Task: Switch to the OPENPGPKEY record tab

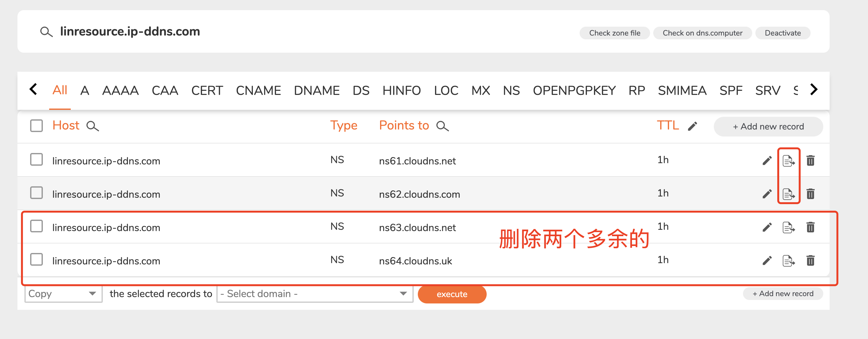Action: point(574,90)
